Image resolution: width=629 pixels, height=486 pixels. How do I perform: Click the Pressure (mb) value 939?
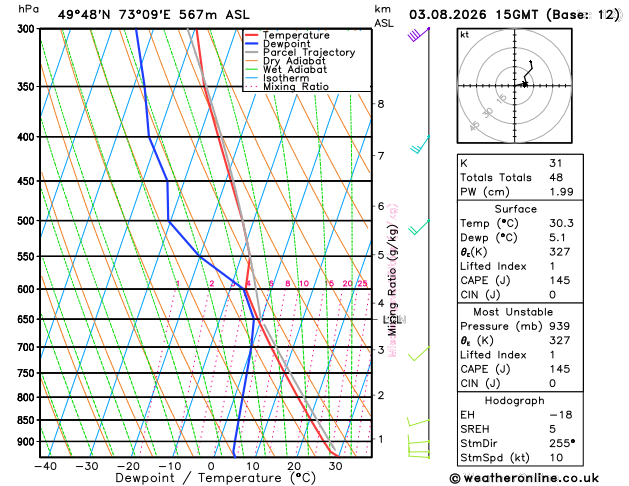[x=560, y=326]
